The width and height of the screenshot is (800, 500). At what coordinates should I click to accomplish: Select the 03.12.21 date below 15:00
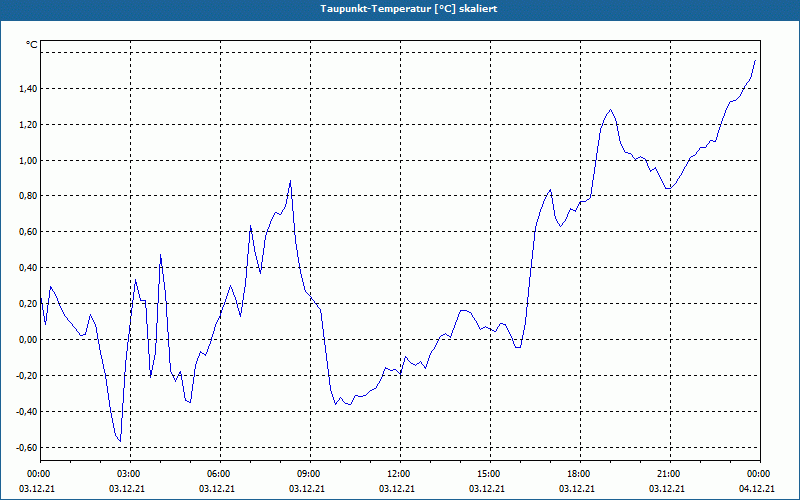[487, 489]
